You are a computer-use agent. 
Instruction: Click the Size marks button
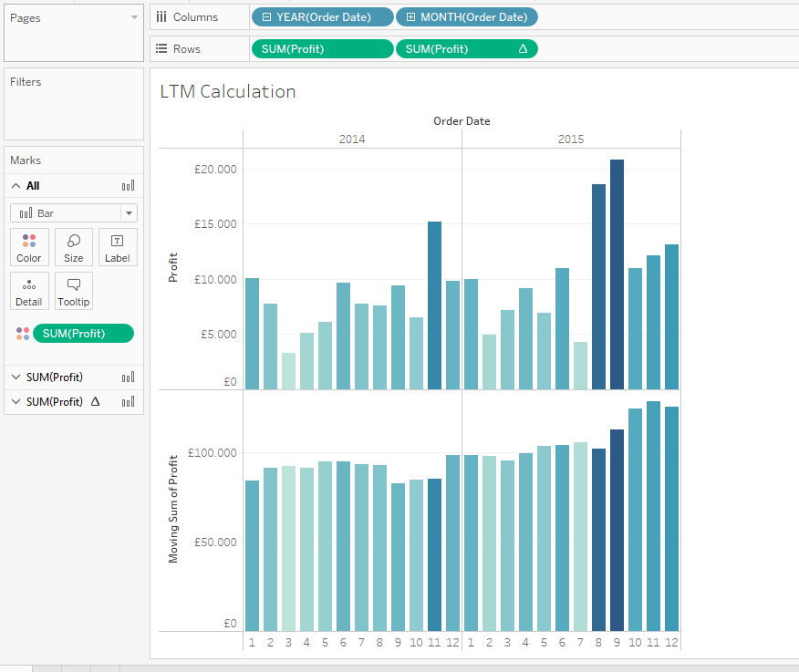pyautogui.click(x=74, y=247)
